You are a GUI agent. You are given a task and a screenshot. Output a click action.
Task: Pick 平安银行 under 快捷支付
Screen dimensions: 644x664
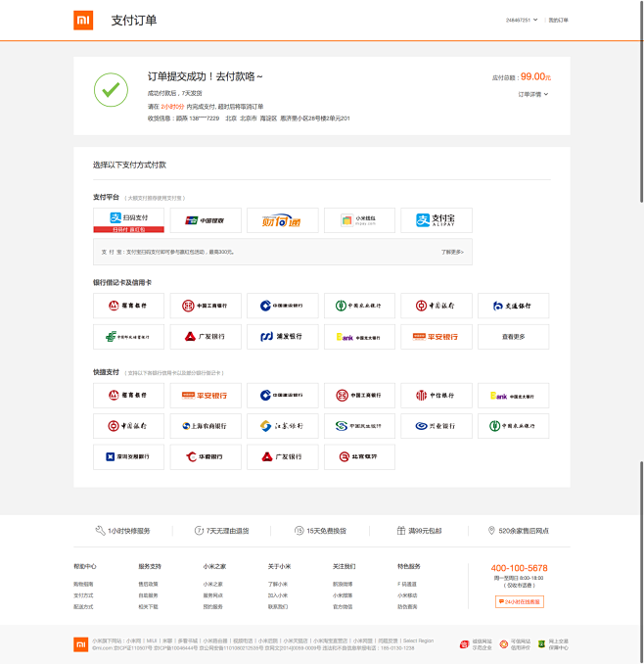tap(206, 396)
